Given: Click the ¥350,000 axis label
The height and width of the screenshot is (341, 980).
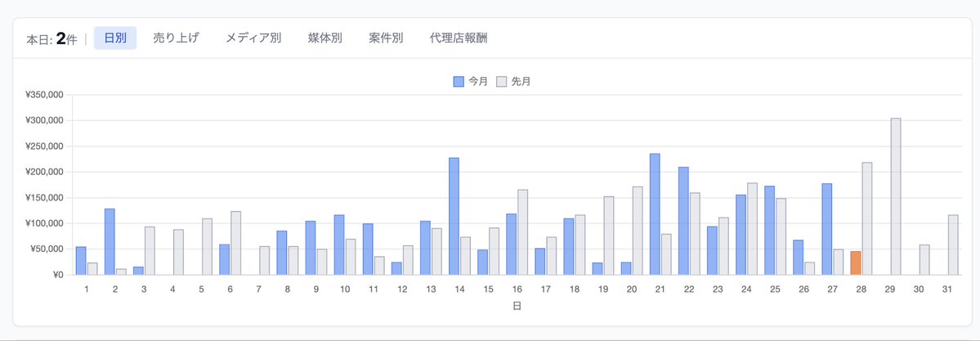Looking at the screenshot, I should click(x=44, y=95).
